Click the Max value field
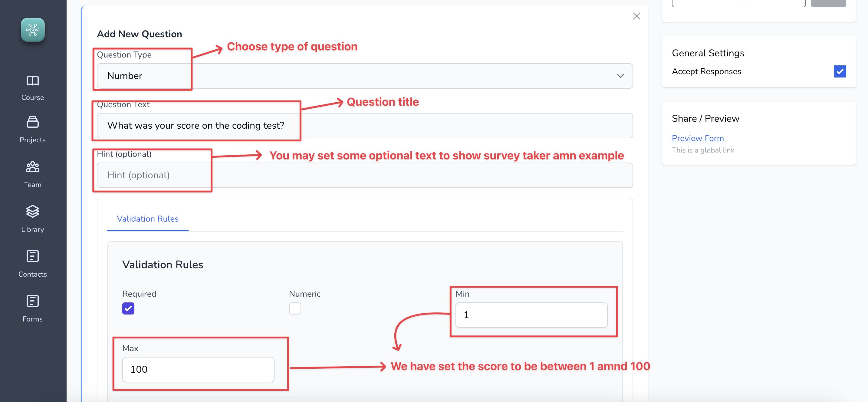 (x=198, y=369)
